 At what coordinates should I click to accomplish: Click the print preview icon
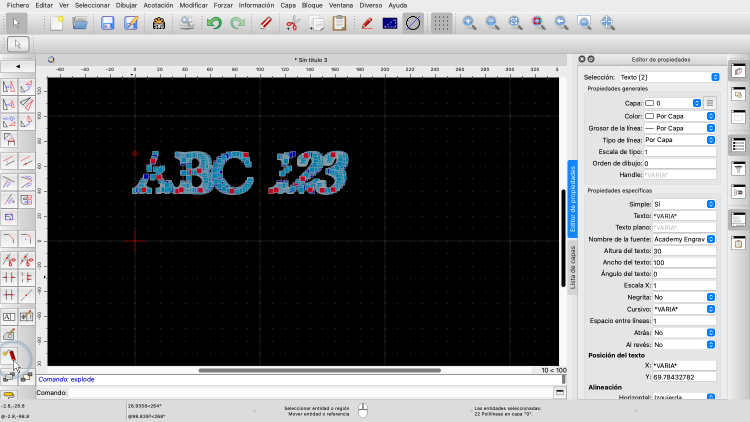(187, 23)
